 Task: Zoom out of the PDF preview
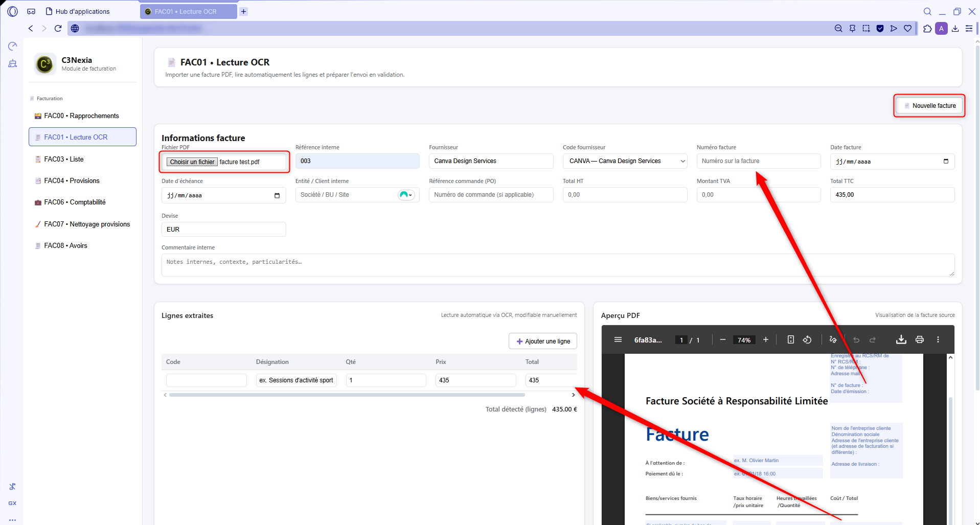722,340
